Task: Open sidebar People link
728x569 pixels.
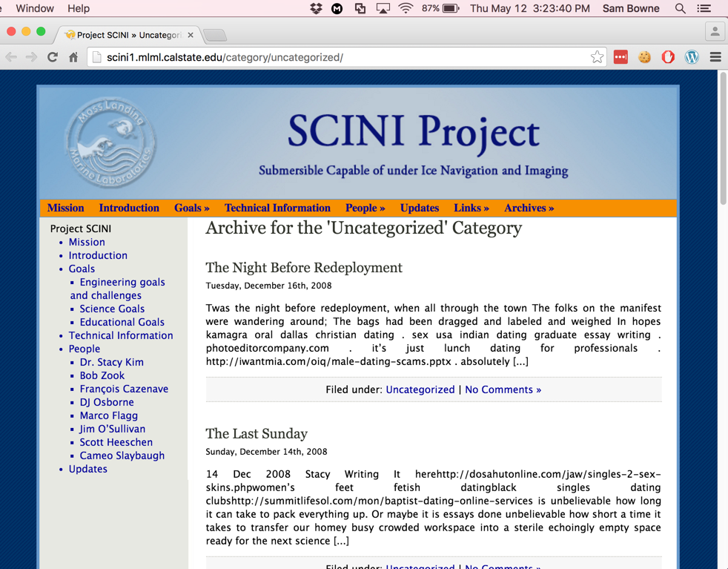Action: point(85,349)
